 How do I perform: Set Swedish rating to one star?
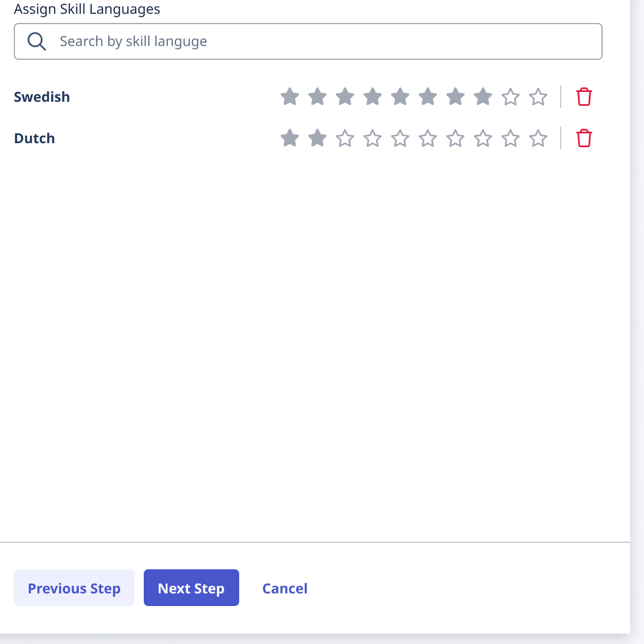[290, 97]
